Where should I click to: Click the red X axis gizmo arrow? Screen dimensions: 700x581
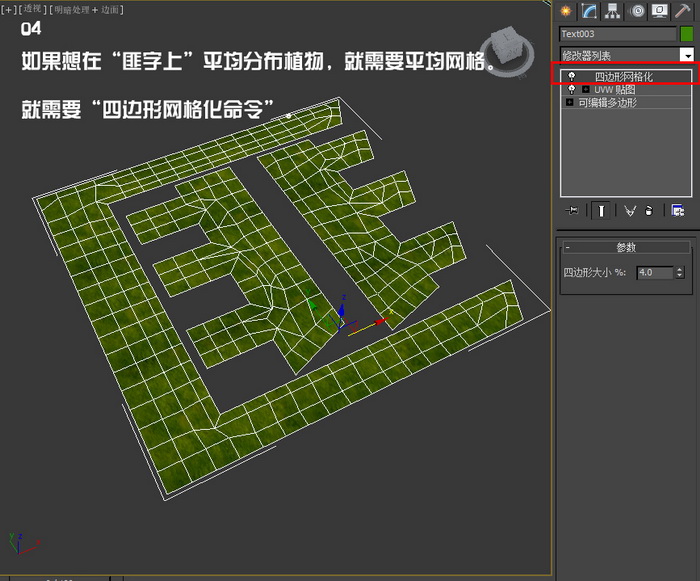381,321
